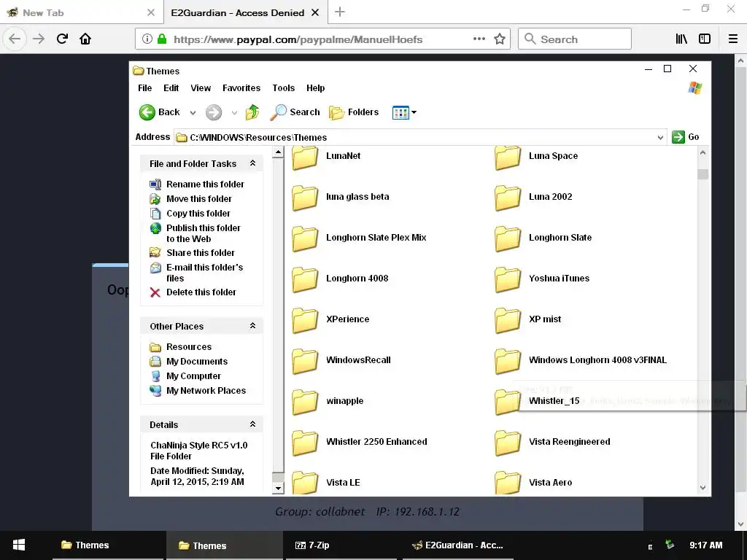This screenshot has height=560, width=747.
Task: Collapse the File and Folder Tasks panel
Action: point(252,163)
